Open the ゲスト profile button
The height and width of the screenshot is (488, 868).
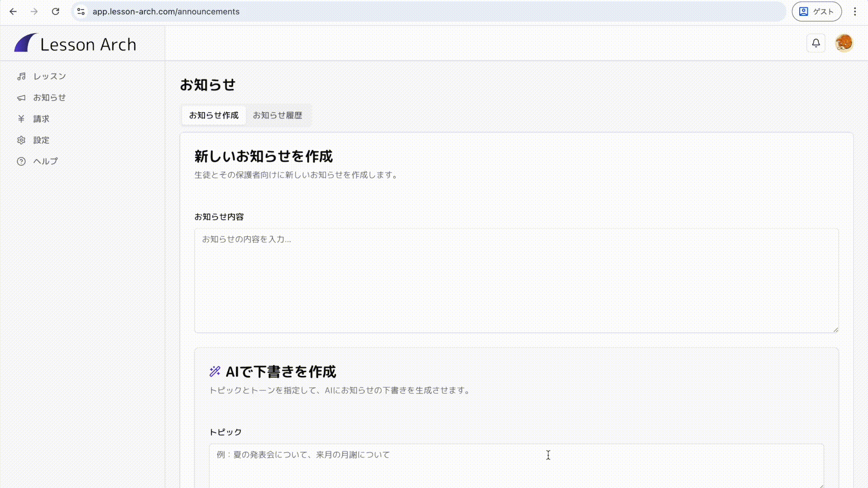click(816, 12)
